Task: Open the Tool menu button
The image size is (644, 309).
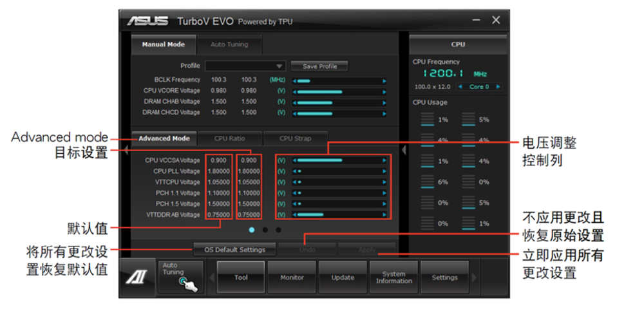Action: [x=241, y=277]
